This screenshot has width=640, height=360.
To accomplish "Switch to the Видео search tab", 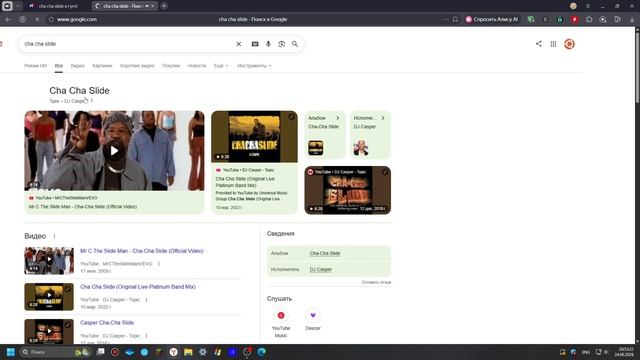I will coord(77,66).
